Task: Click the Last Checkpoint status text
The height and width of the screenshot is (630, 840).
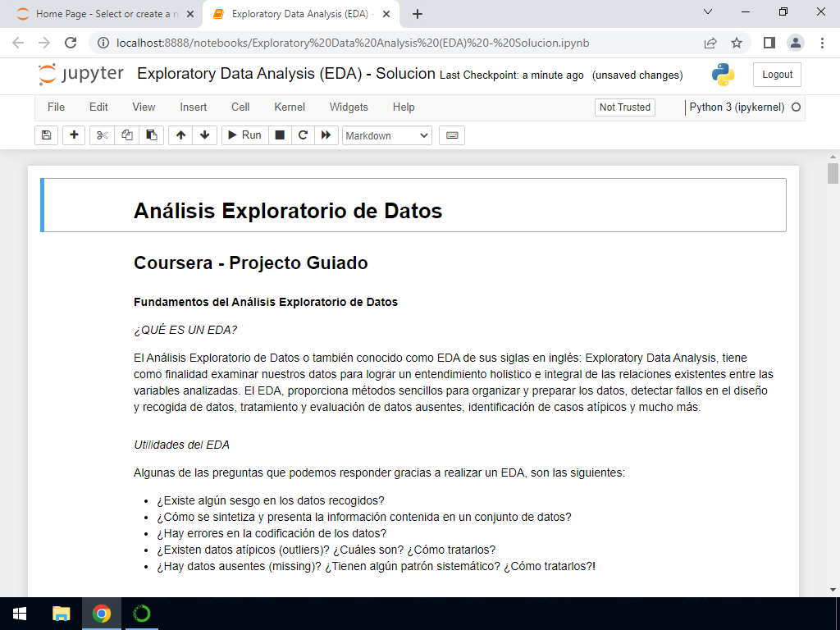Action: (512, 75)
